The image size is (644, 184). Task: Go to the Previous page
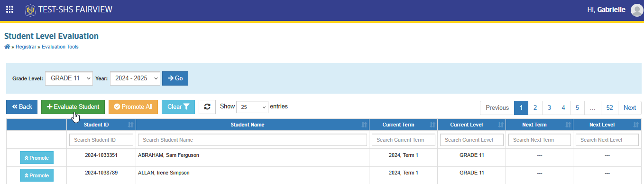tap(497, 108)
